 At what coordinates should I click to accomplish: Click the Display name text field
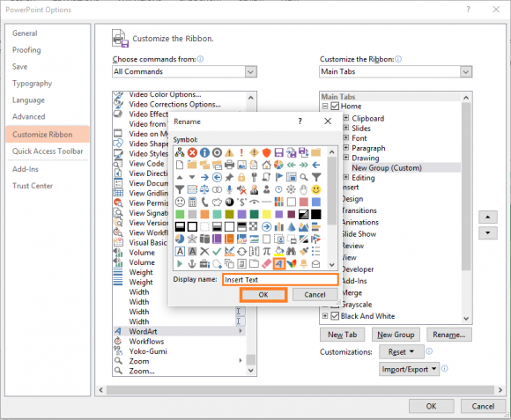(x=280, y=280)
